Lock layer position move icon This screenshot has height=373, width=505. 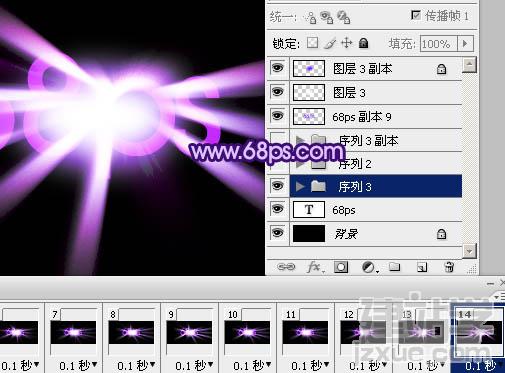[347, 43]
